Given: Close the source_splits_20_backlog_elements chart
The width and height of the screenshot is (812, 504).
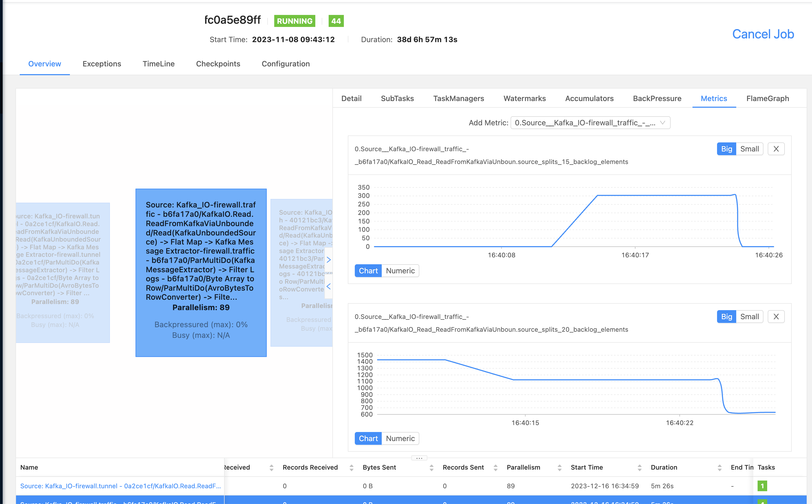Looking at the screenshot, I should (776, 316).
